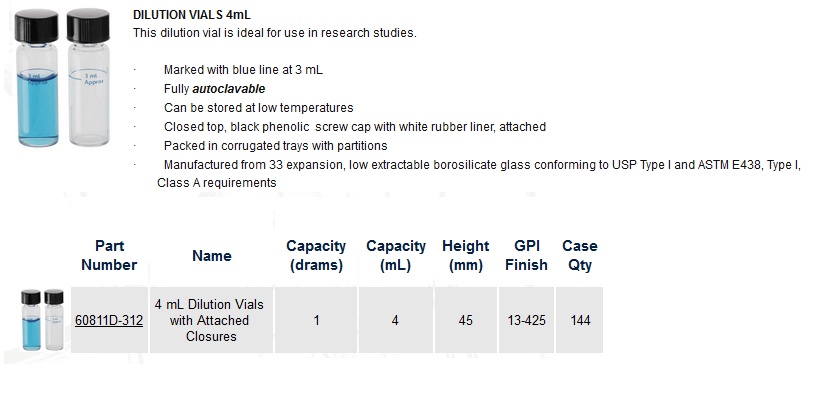The image size is (820, 393).
Task: Click the bold word autoclavable
Action: click(x=229, y=89)
